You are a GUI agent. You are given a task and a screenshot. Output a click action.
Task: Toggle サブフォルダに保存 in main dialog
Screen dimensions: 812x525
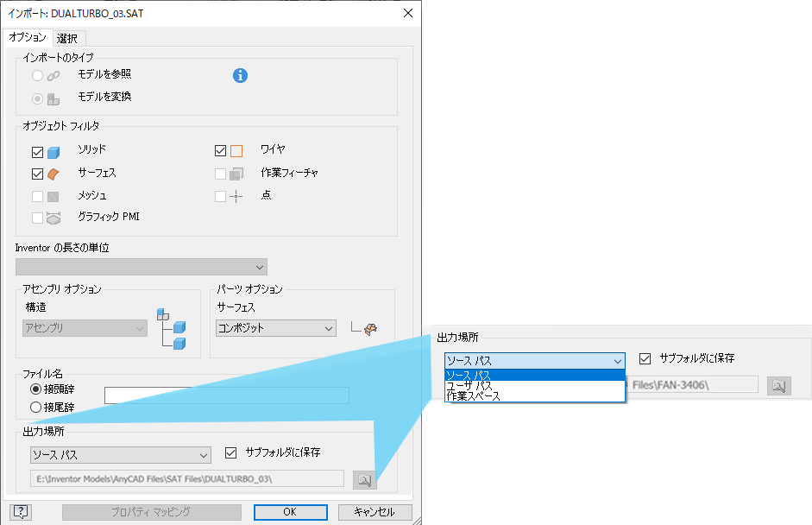[231, 452]
